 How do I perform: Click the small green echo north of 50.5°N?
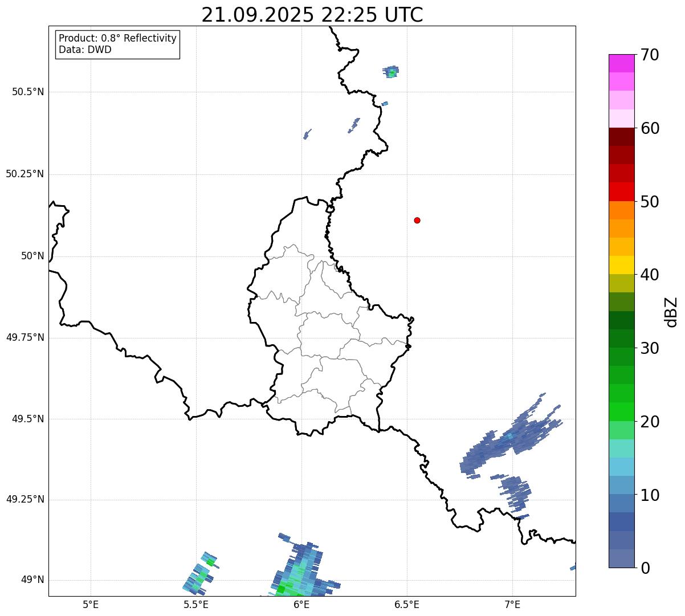392,71
